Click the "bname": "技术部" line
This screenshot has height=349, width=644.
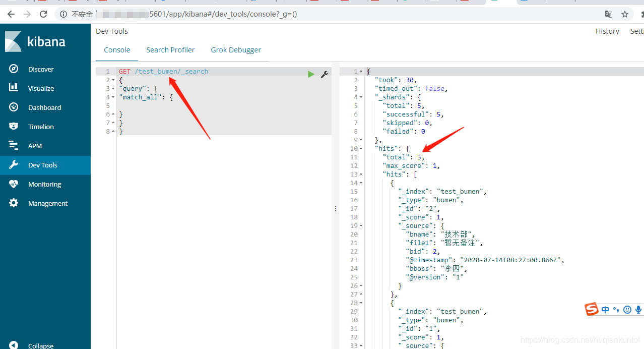(441, 235)
